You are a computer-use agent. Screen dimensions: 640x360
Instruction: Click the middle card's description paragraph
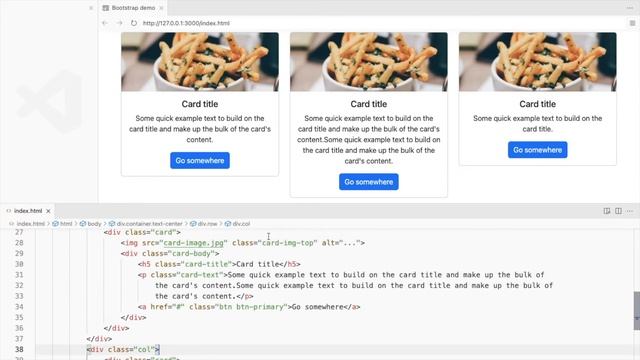369,140
